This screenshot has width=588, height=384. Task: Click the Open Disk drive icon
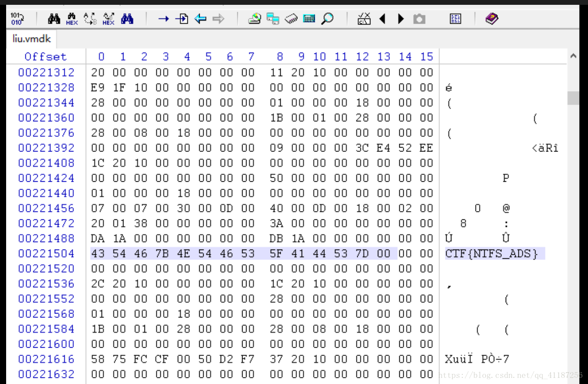pos(254,19)
